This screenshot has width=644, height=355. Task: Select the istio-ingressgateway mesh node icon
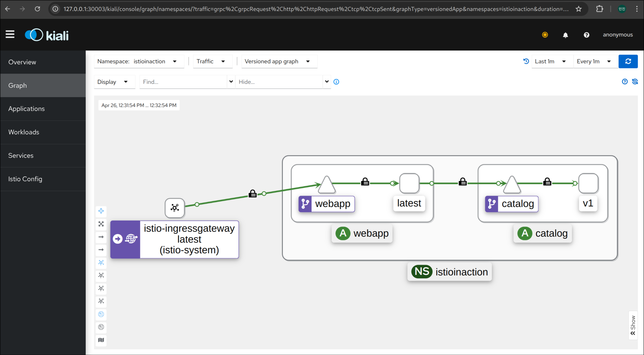click(x=175, y=208)
